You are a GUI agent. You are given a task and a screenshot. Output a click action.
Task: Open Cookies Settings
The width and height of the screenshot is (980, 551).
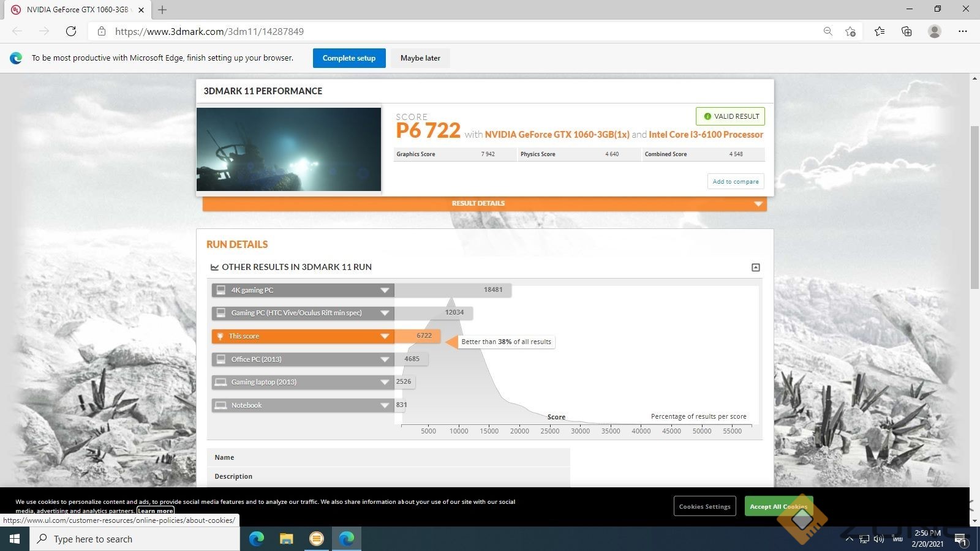coord(705,506)
